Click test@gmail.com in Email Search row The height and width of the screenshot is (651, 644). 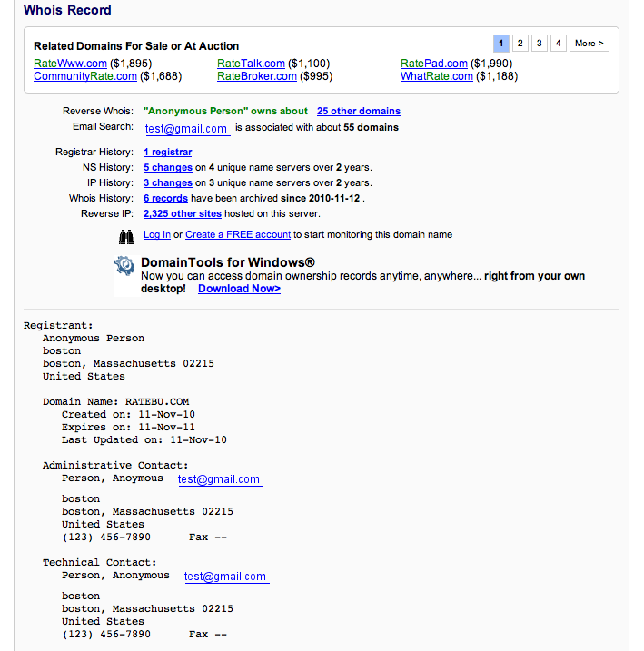coord(187,129)
